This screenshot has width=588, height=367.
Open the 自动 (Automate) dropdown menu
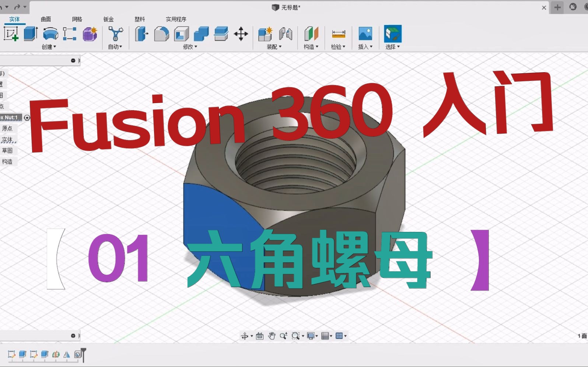[115, 47]
